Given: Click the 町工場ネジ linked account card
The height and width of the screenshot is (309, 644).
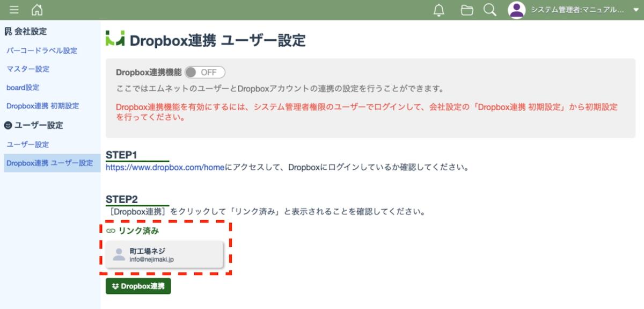Looking at the screenshot, I should click(164, 254).
